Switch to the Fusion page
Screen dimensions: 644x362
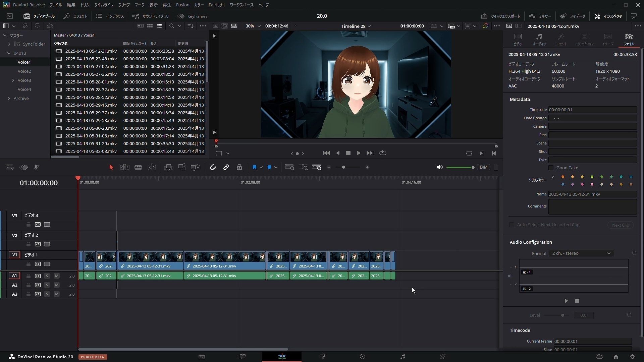(323, 356)
